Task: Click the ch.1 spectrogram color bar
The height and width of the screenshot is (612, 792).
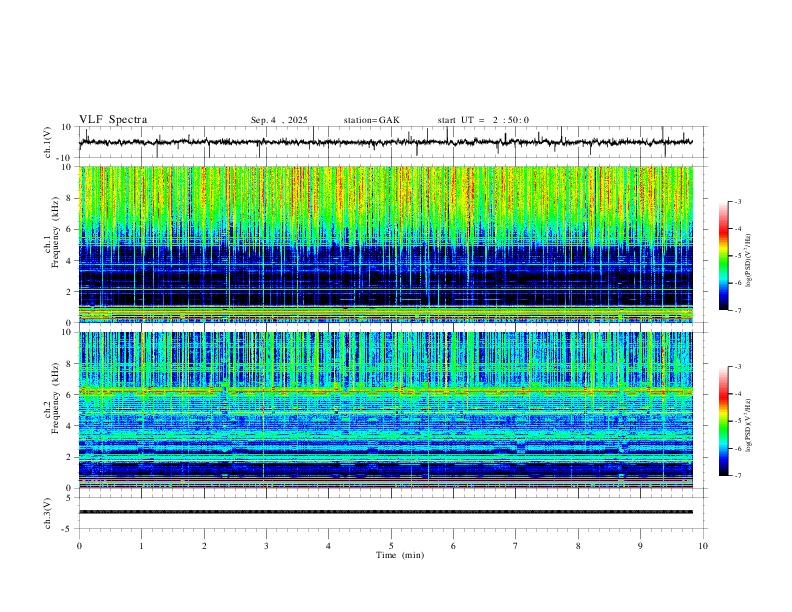Action: tap(723, 255)
